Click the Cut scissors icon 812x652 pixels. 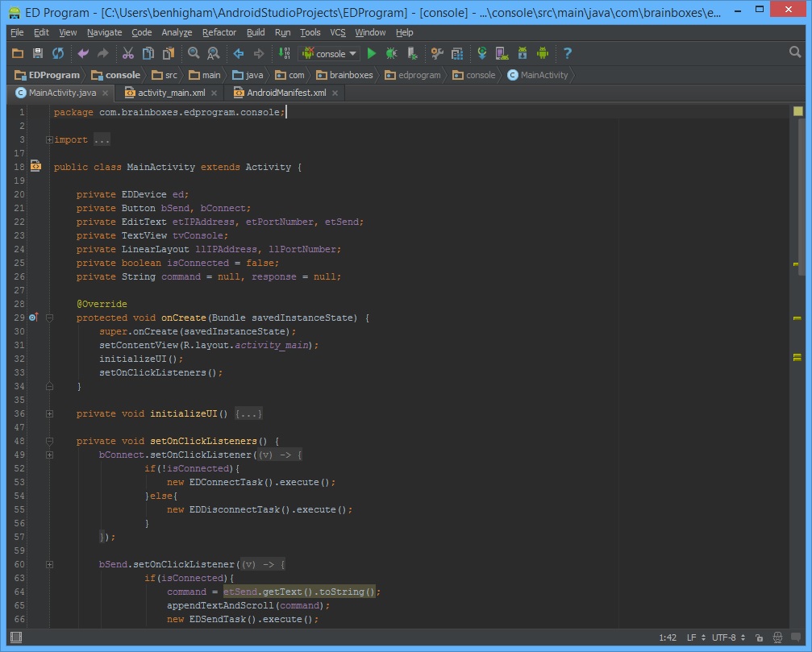coord(127,54)
